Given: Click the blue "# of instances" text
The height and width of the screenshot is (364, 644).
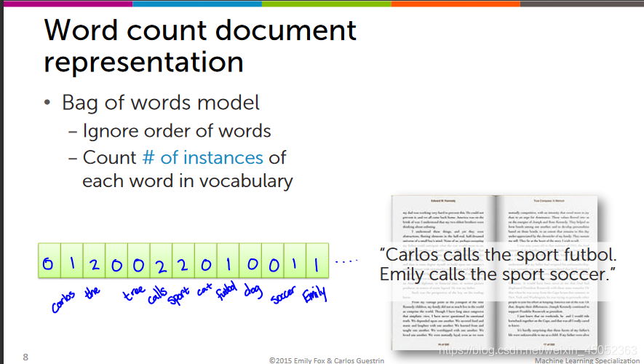Looking at the screenshot, I should (x=202, y=157).
